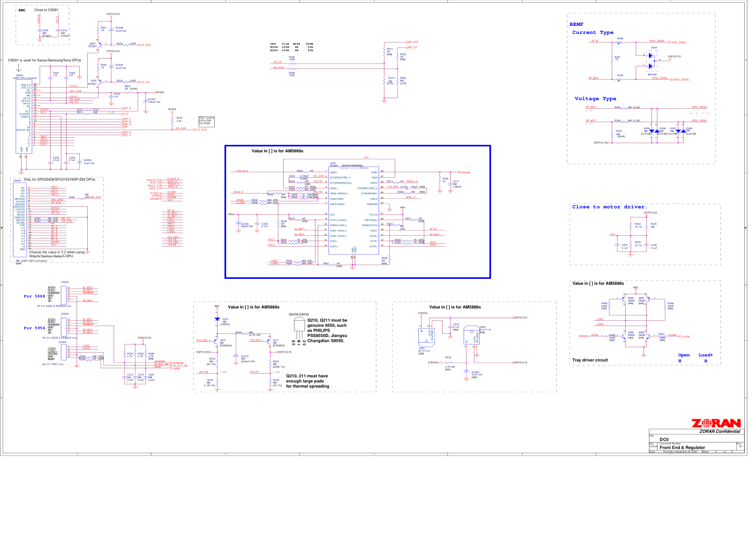Click the 'ZORAN Confidential' text

click(719, 431)
